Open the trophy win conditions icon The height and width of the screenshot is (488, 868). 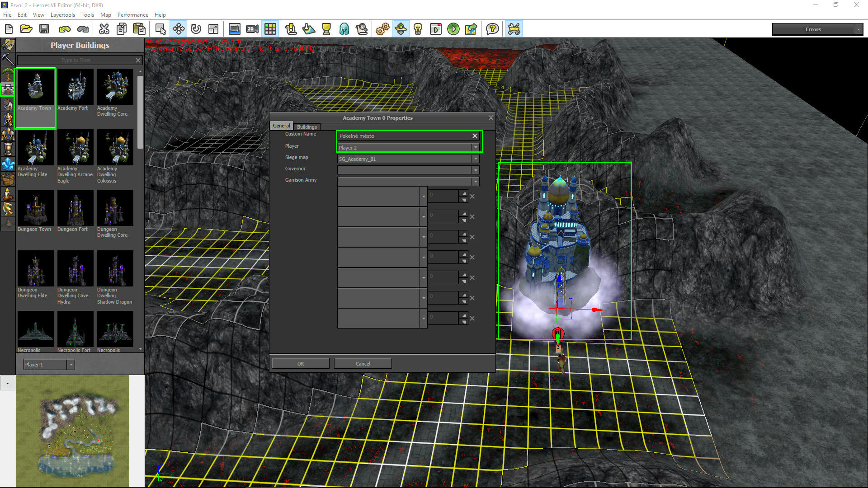click(326, 29)
